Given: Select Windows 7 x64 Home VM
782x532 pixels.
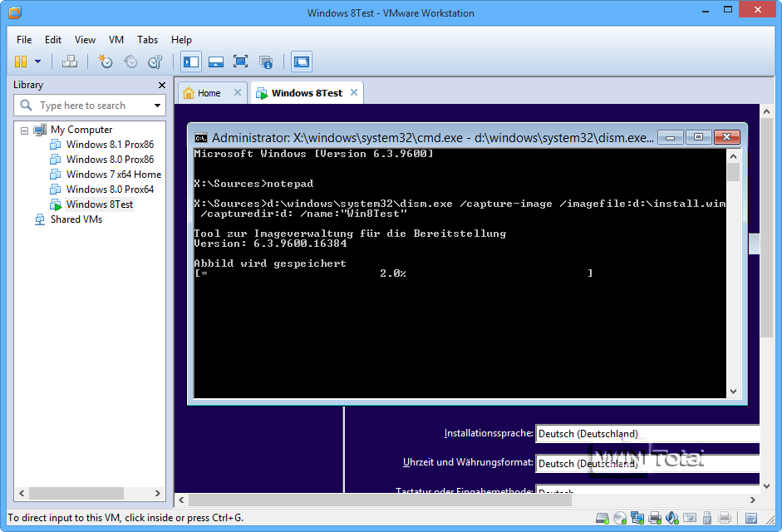Looking at the screenshot, I should point(114,175).
